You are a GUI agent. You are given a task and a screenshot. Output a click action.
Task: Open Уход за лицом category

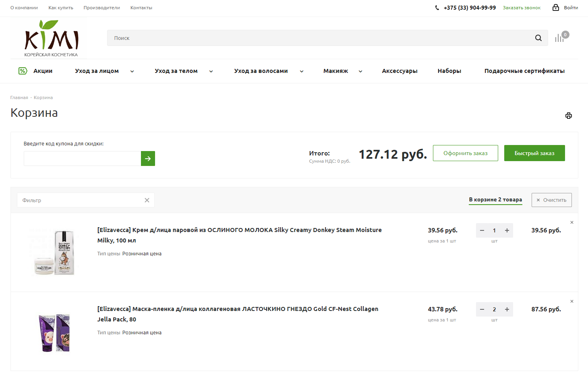coord(97,71)
